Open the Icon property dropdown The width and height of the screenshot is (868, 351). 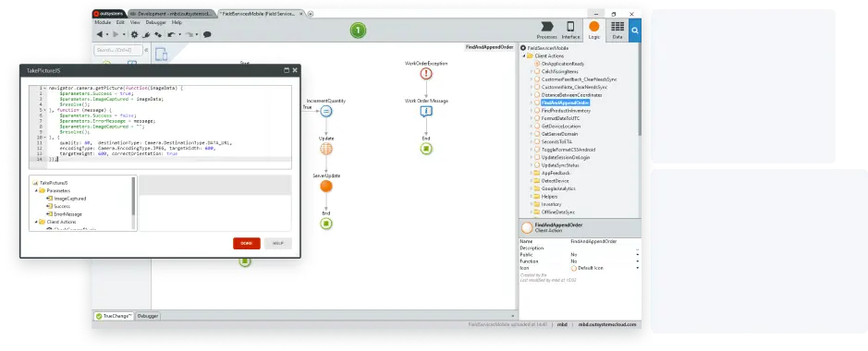[x=638, y=268]
